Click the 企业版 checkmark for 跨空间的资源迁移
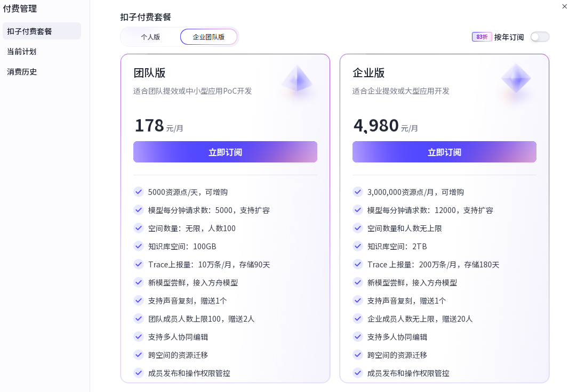Image resolution: width=569 pixels, height=392 pixels. [x=358, y=355]
